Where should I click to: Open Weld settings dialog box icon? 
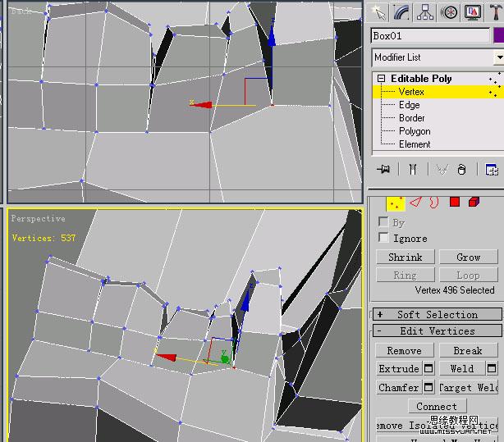(x=492, y=368)
